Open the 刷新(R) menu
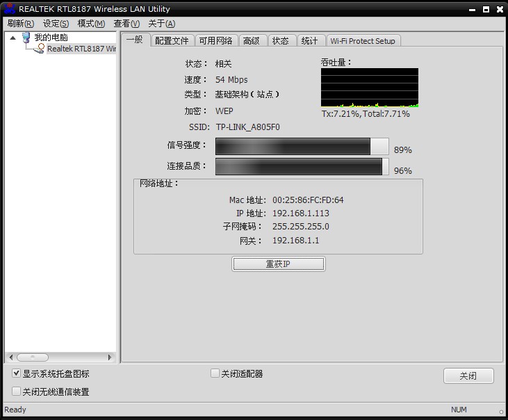Screen dimensions: 508x420 point(21,24)
